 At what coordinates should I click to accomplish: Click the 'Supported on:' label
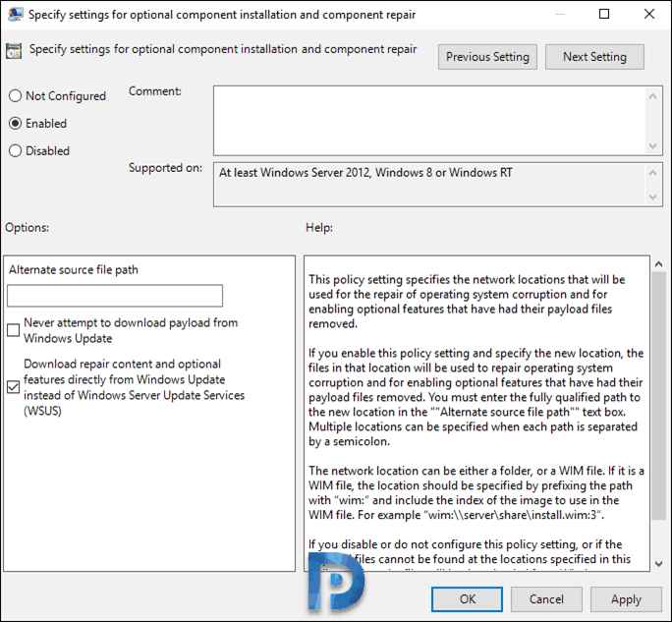tap(165, 168)
